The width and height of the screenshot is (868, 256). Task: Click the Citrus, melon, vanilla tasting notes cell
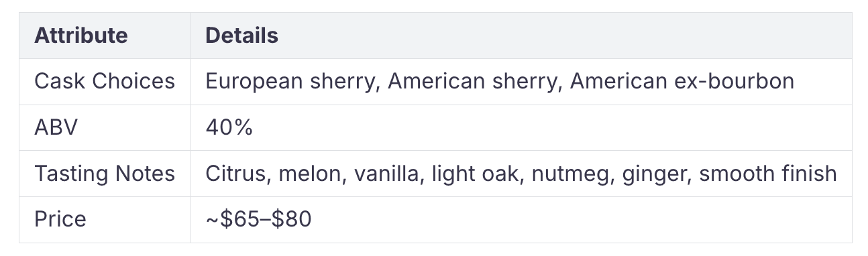(x=521, y=174)
